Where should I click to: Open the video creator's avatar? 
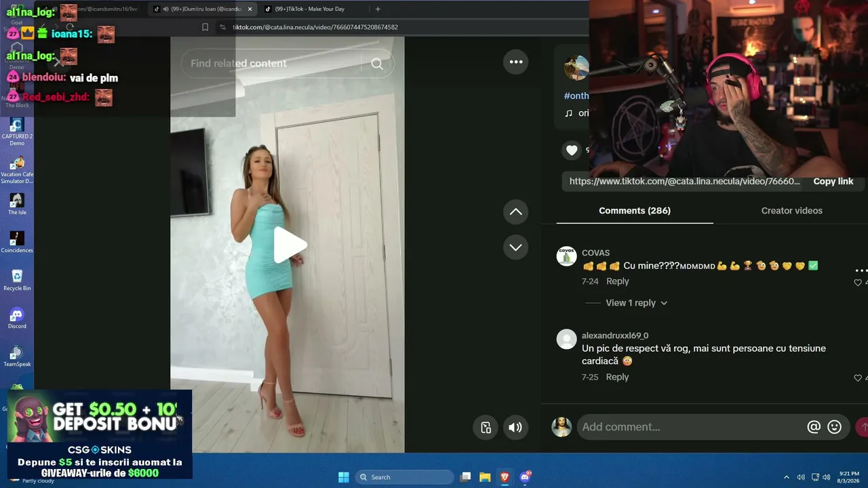[x=576, y=68]
